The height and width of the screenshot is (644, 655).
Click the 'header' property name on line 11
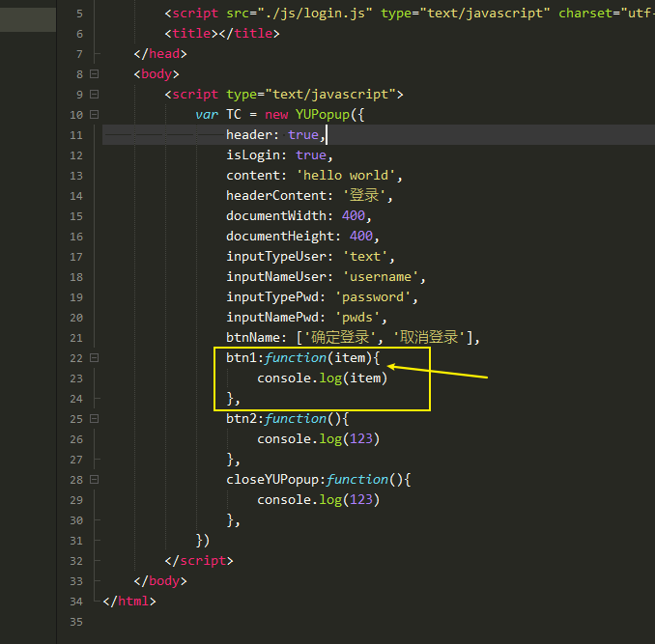[249, 135]
